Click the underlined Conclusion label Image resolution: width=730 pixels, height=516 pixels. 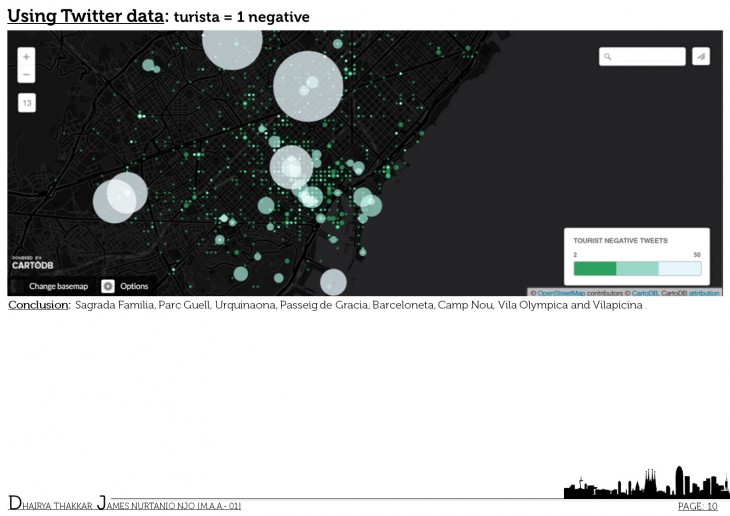[39, 305]
